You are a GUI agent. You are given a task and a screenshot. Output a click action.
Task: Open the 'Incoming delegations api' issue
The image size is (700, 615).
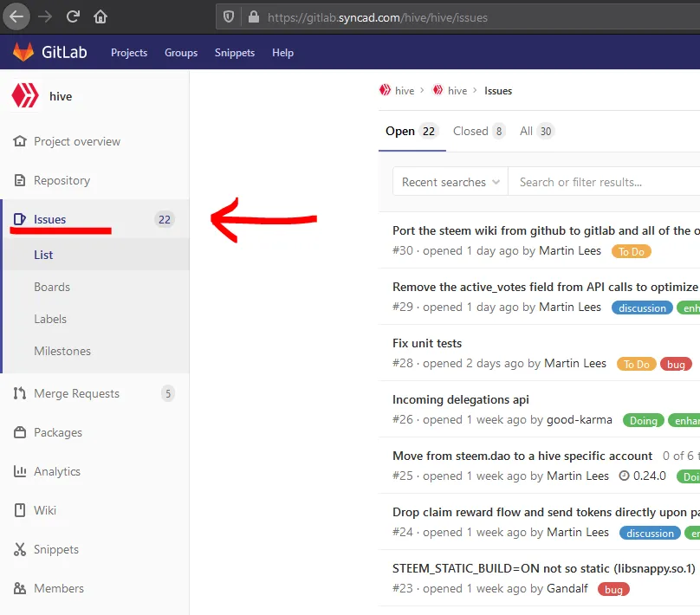click(460, 399)
